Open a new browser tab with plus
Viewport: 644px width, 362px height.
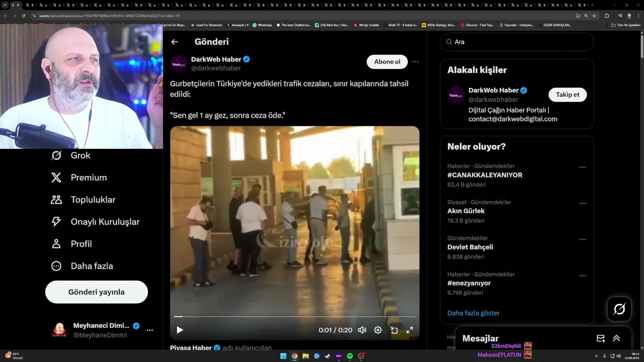point(592,5)
